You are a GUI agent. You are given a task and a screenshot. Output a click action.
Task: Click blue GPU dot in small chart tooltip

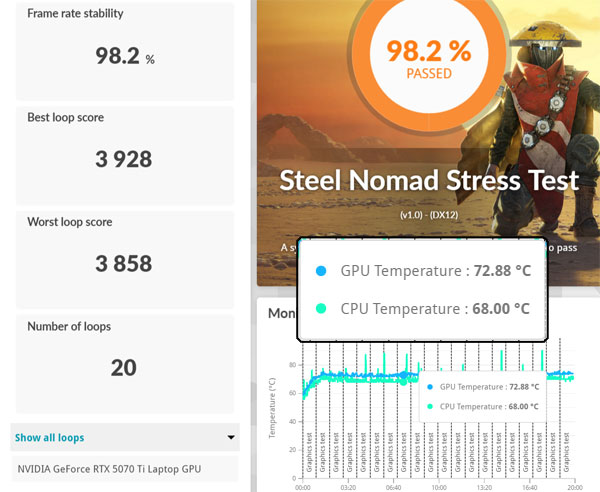[x=429, y=387]
